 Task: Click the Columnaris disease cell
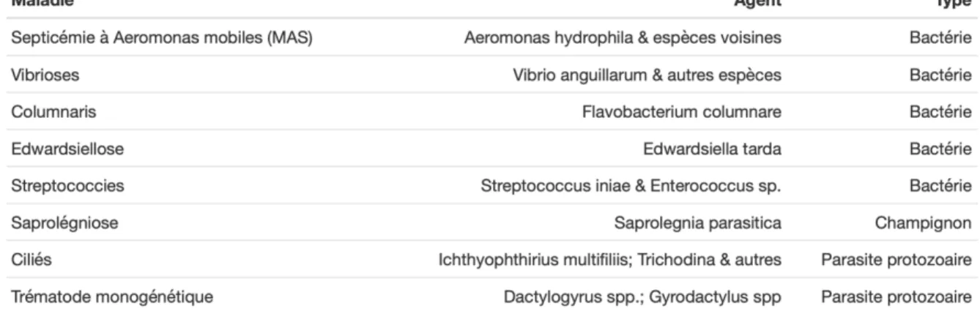[x=43, y=113]
